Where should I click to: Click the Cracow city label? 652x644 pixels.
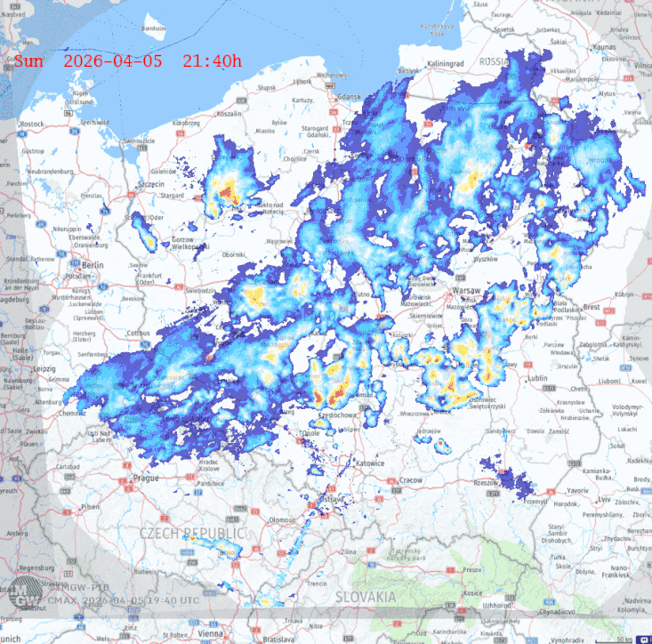click(x=411, y=479)
